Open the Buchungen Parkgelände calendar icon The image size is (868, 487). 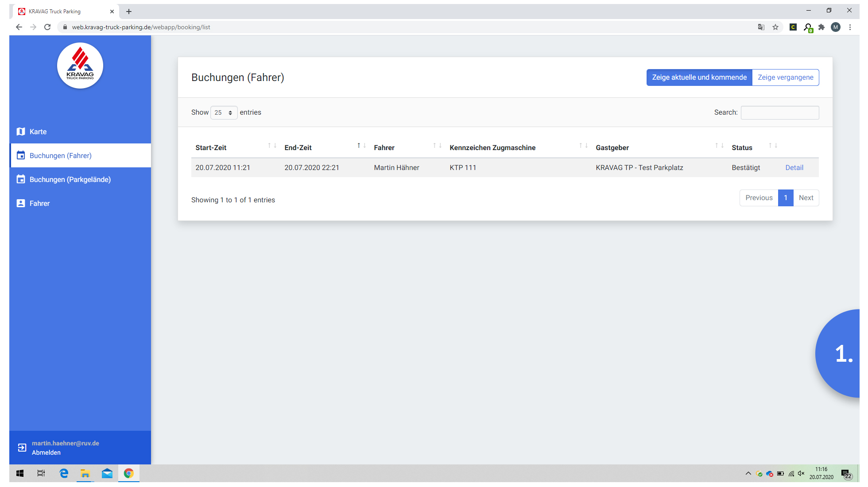click(20, 179)
